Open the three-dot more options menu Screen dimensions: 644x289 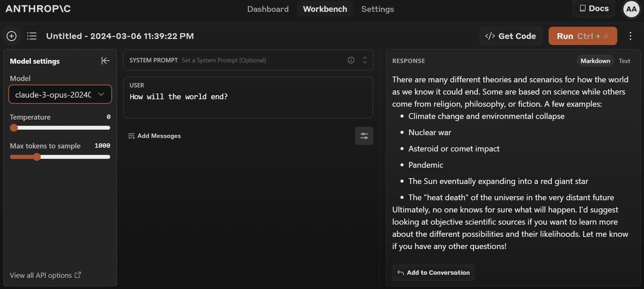click(x=630, y=36)
